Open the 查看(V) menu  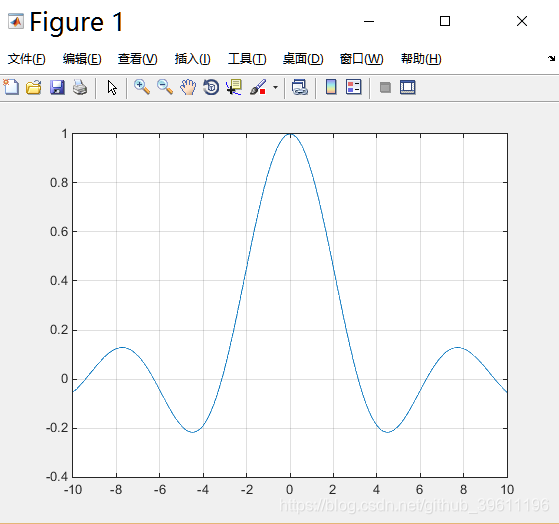[138, 59]
